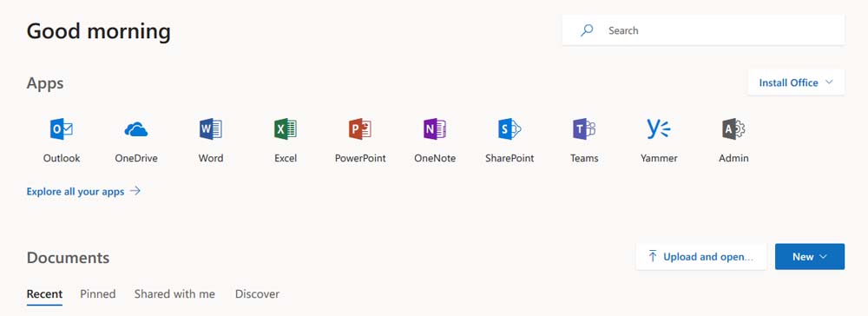Image resolution: width=868 pixels, height=316 pixels.
Task: Click the search magnifier icon
Action: pos(587,30)
